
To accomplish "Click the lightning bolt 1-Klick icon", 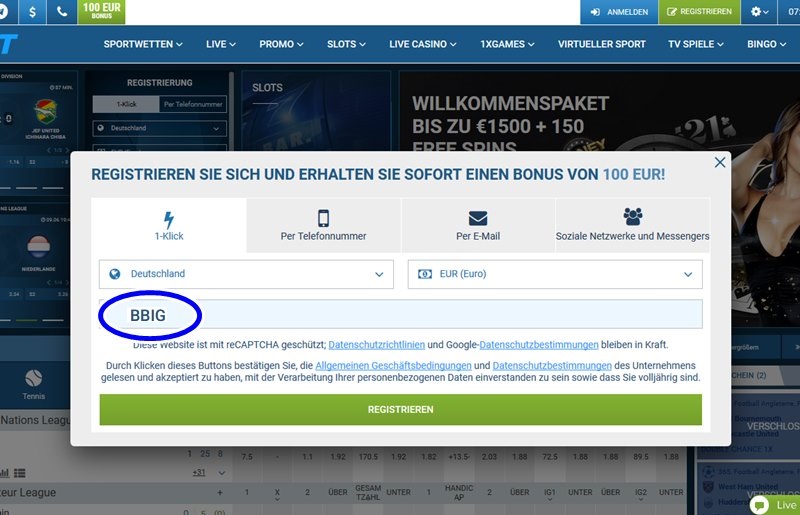I will pyautogui.click(x=169, y=220).
